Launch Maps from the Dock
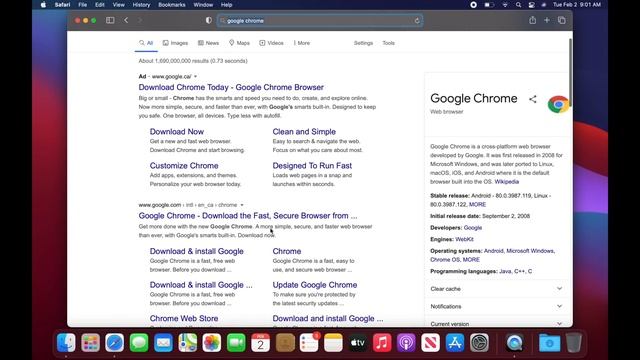 [x=187, y=342]
